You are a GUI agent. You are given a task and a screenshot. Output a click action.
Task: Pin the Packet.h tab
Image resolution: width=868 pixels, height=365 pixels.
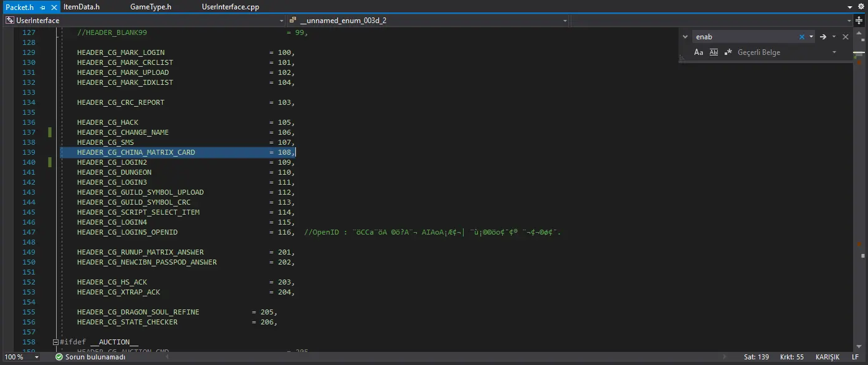(42, 7)
